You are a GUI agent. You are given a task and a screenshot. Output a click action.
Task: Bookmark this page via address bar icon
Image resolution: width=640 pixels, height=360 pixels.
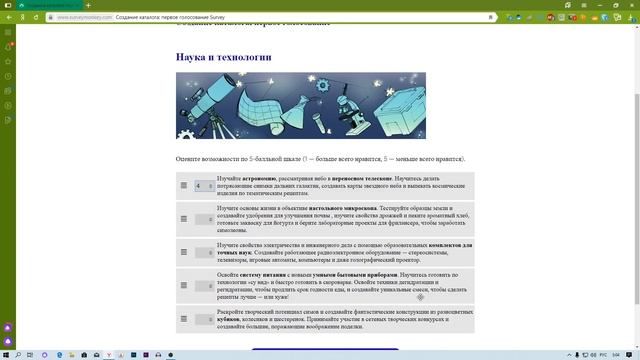coord(490,18)
